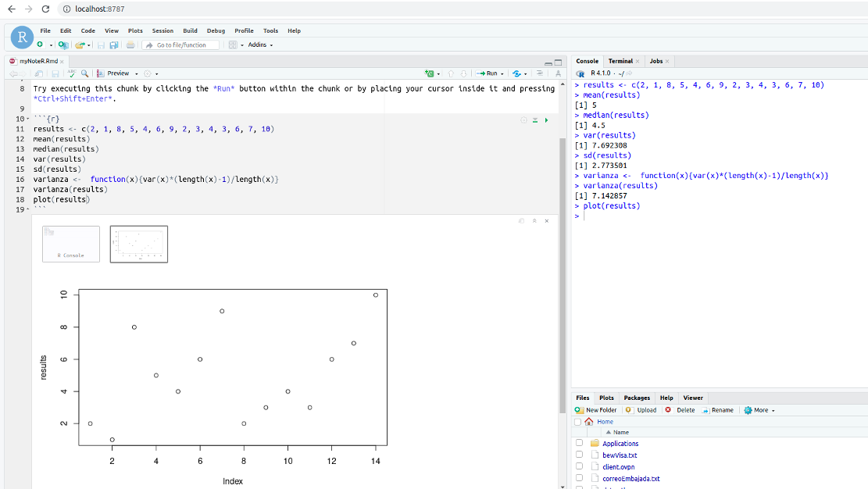Select the spell-check icon in editor toolbar
Screen dimensions: 868x489
[71, 72]
